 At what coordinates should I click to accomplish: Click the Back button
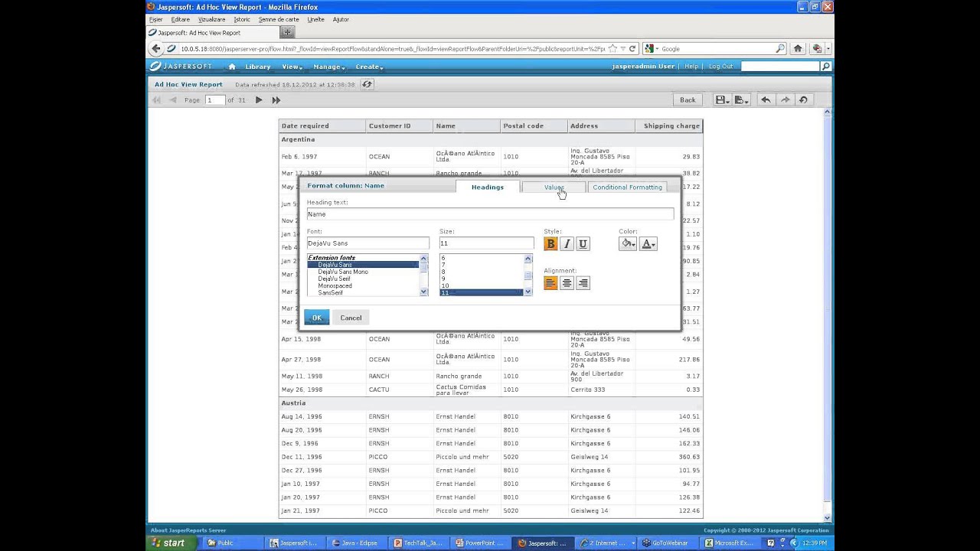pos(688,99)
